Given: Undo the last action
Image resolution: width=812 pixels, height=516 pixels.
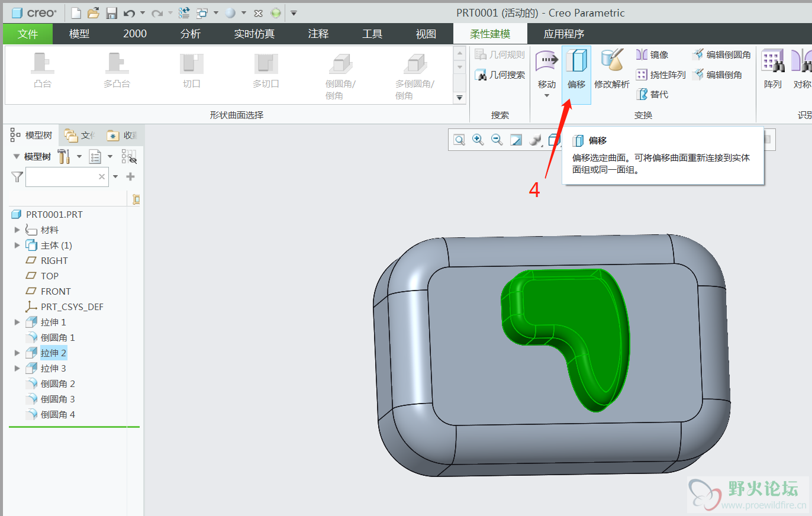Looking at the screenshot, I should pos(130,12).
